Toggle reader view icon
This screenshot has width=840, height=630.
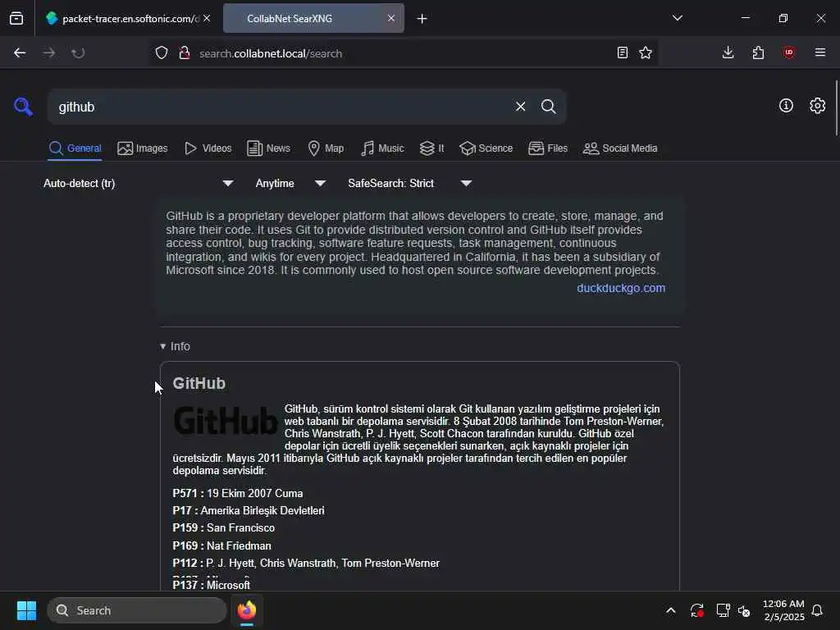tap(622, 52)
